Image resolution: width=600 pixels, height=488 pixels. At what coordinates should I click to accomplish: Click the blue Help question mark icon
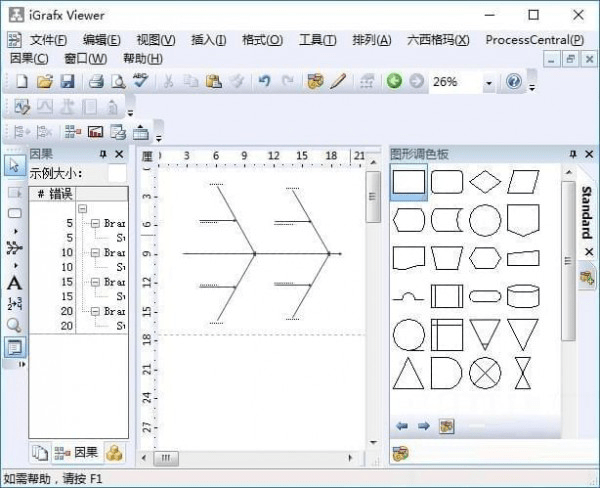tap(513, 82)
